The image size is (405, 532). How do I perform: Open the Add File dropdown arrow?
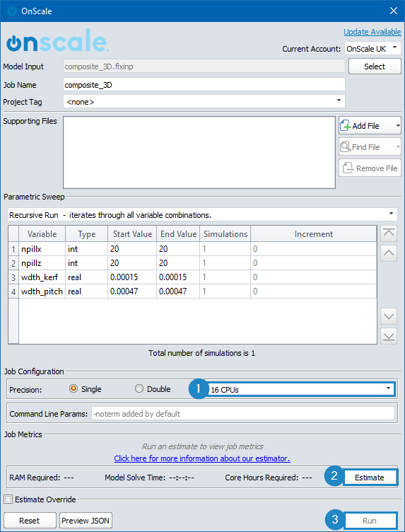[398, 126]
